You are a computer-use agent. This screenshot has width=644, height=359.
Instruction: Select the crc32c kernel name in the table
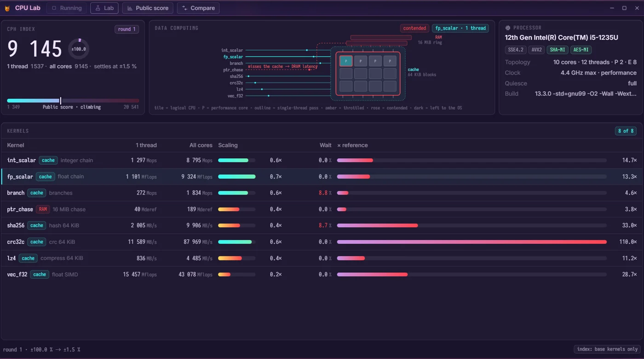point(16,242)
